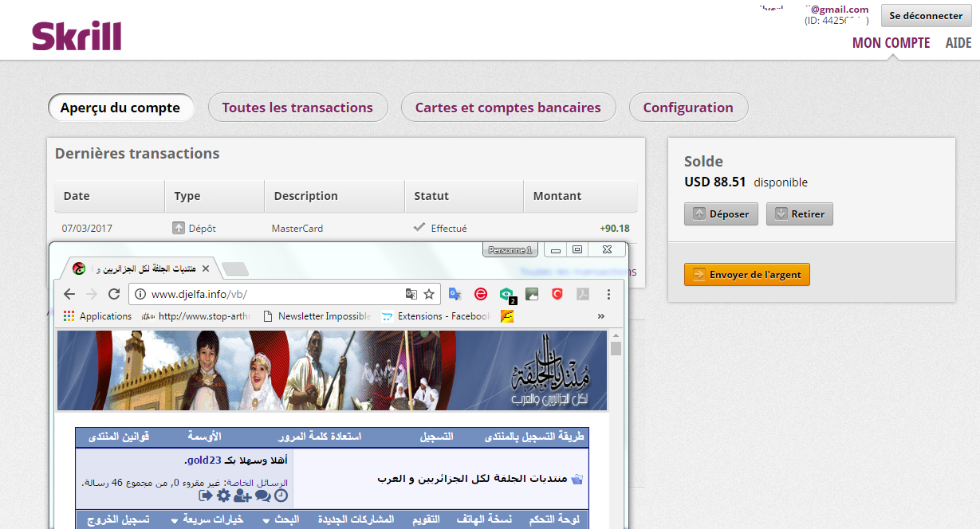Click the green eye extension with badge 2

tap(507, 296)
